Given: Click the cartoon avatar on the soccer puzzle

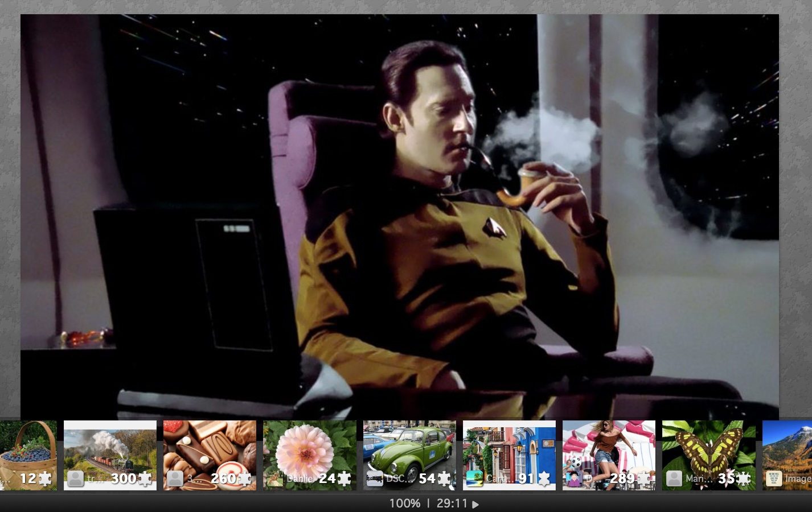Looking at the screenshot, I should point(574,479).
